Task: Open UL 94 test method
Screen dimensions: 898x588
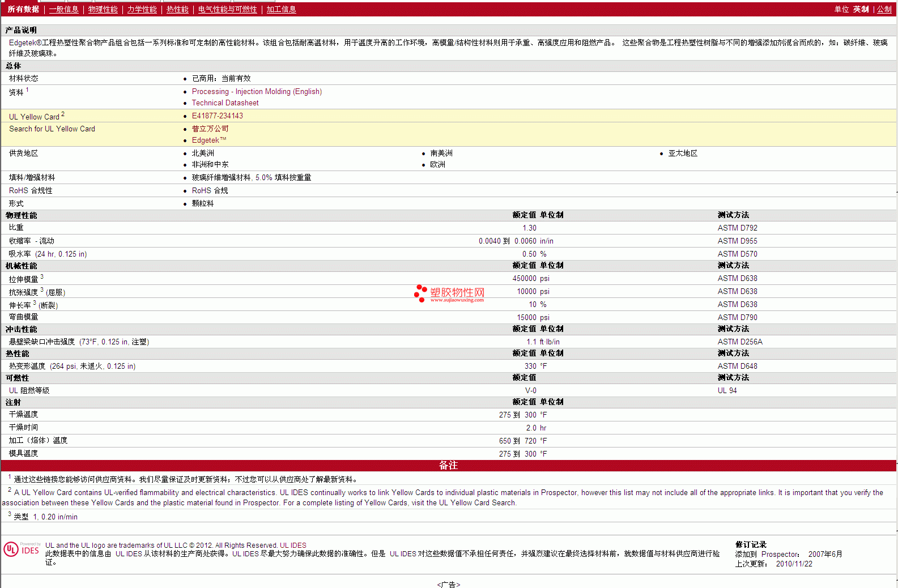Action: point(727,390)
